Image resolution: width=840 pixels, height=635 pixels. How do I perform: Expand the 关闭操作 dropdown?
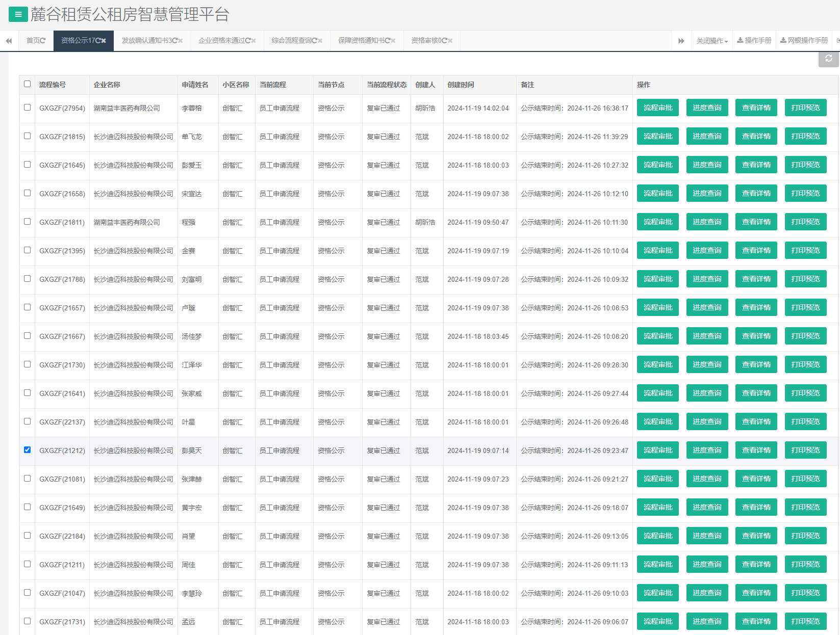712,41
